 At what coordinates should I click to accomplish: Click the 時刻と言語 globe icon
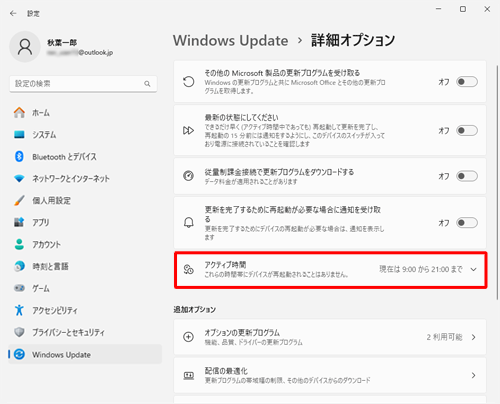coord(19,266)
